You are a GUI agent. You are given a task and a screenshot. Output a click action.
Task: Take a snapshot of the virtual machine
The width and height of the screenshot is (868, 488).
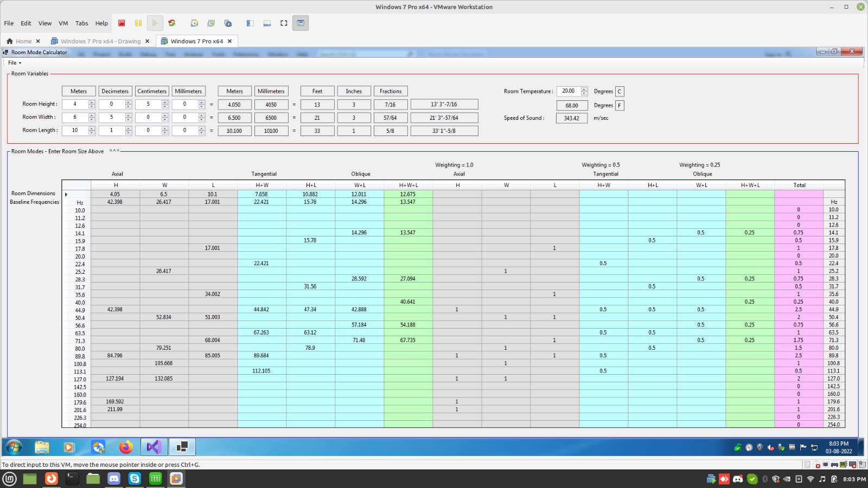pos(194,23)
